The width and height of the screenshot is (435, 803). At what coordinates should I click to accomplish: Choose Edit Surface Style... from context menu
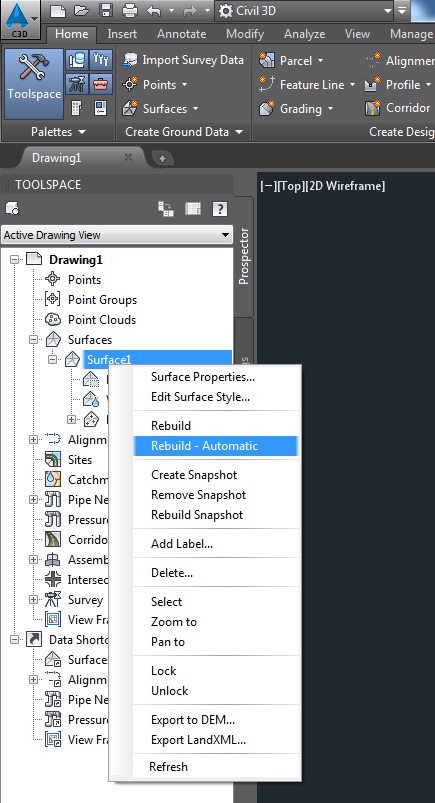[200, 397]
